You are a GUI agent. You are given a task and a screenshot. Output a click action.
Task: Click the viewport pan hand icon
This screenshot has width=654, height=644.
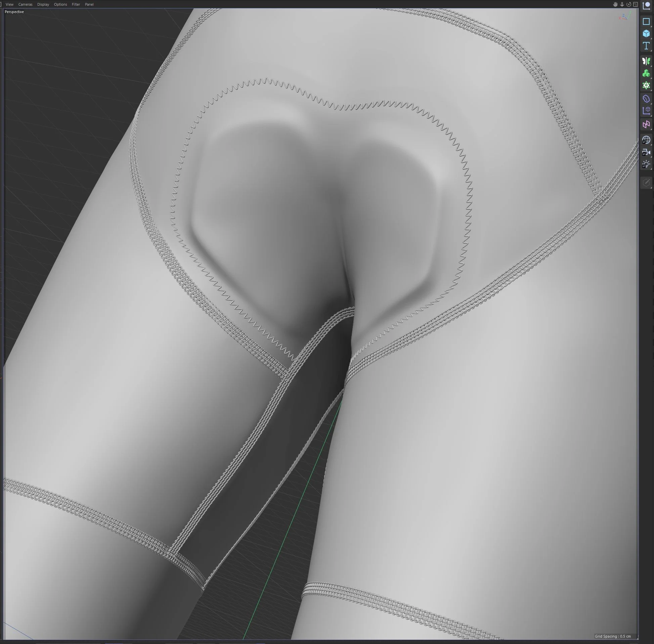615,4
